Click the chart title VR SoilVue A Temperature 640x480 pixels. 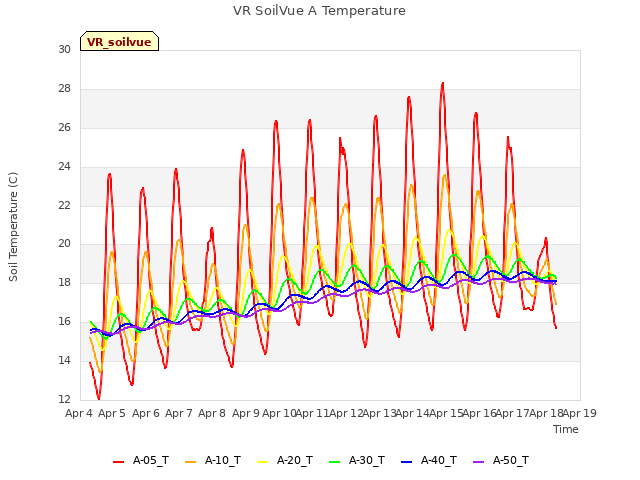tap(319, 11)
